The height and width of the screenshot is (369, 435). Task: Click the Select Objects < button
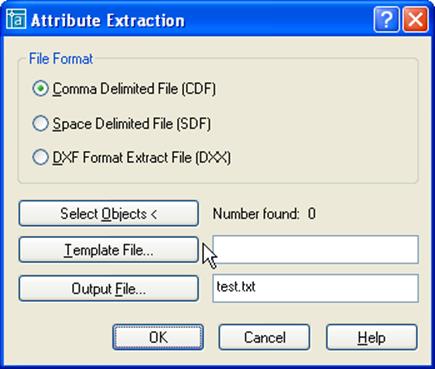[x=109, y=213]
